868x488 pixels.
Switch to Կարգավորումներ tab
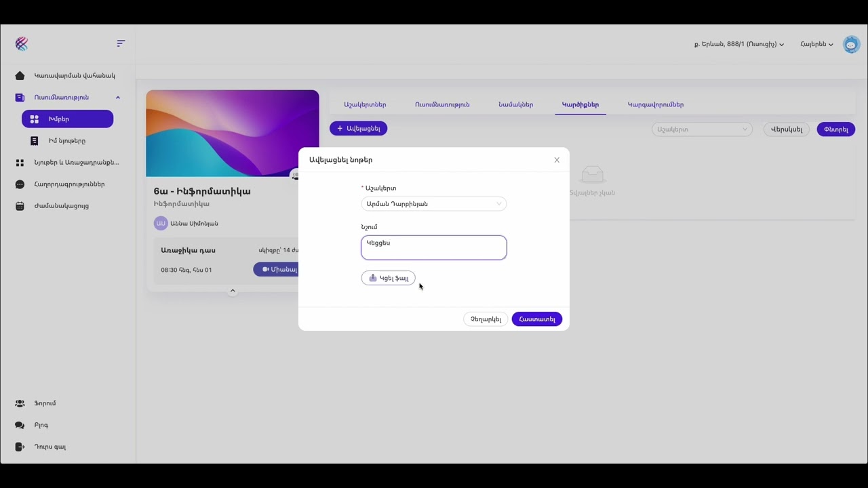coord(656,104)
